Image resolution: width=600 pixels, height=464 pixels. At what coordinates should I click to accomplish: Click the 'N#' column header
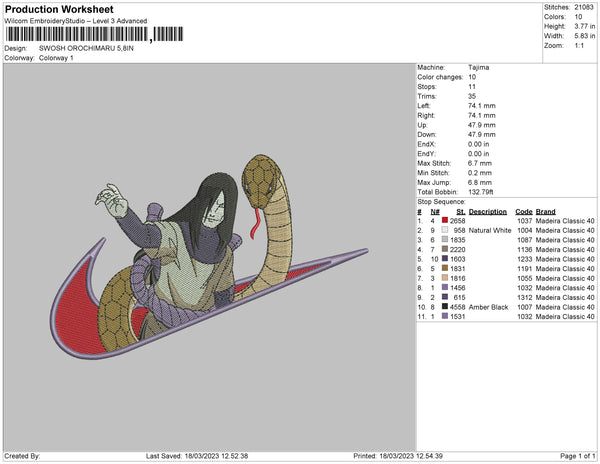(x=435, y=212)
